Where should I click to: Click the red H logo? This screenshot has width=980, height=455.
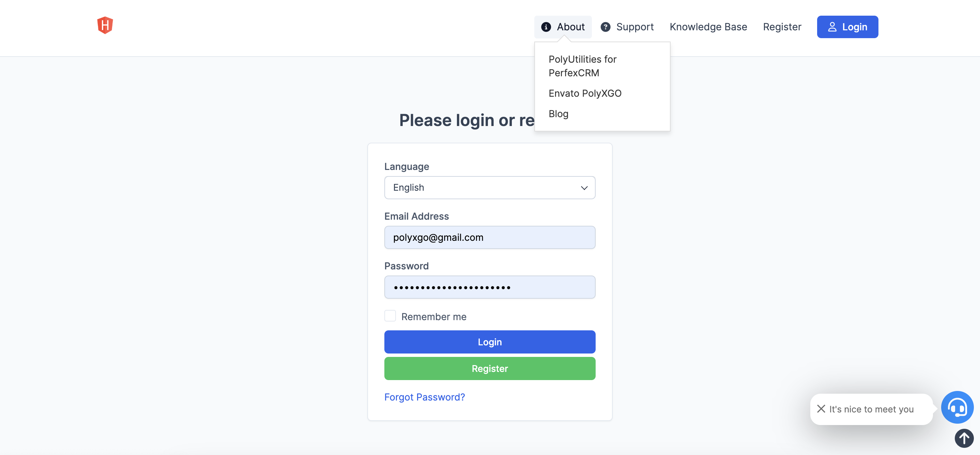point(105,25)
